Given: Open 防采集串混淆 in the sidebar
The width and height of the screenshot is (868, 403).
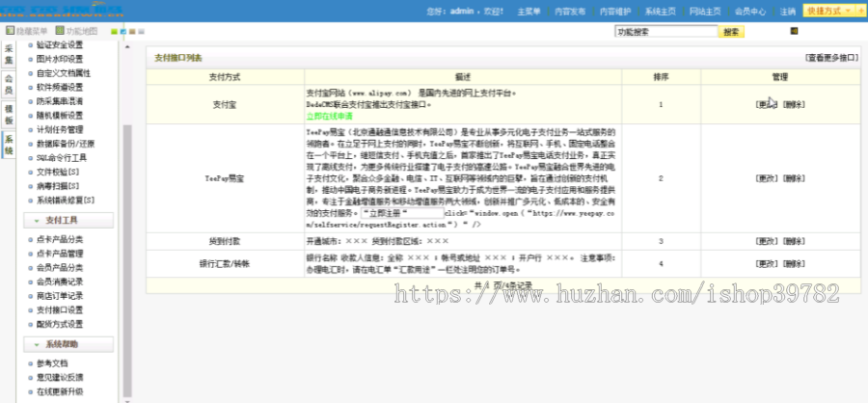Looking at the screenshot, I should pyautogui.click(x=60, y=101).
